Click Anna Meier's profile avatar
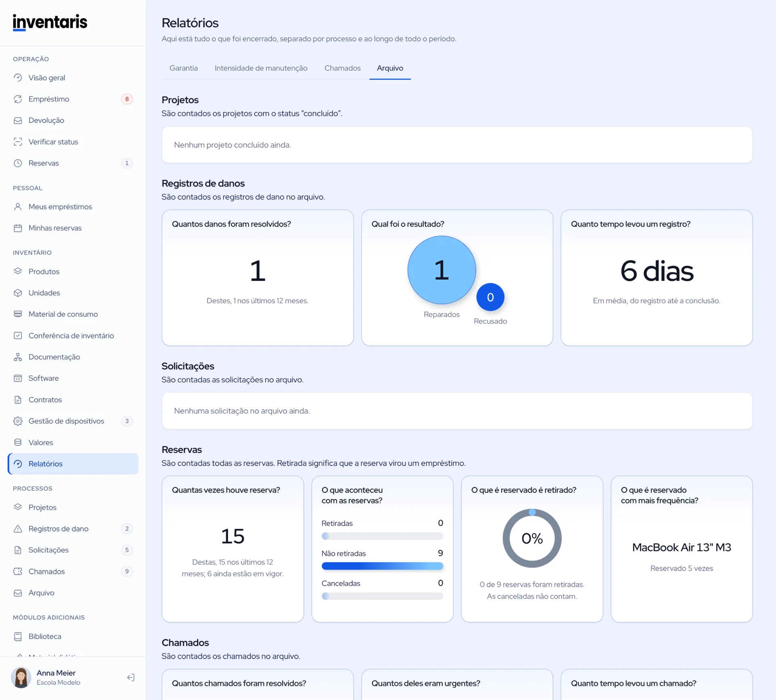 click(x=21, y=677)
